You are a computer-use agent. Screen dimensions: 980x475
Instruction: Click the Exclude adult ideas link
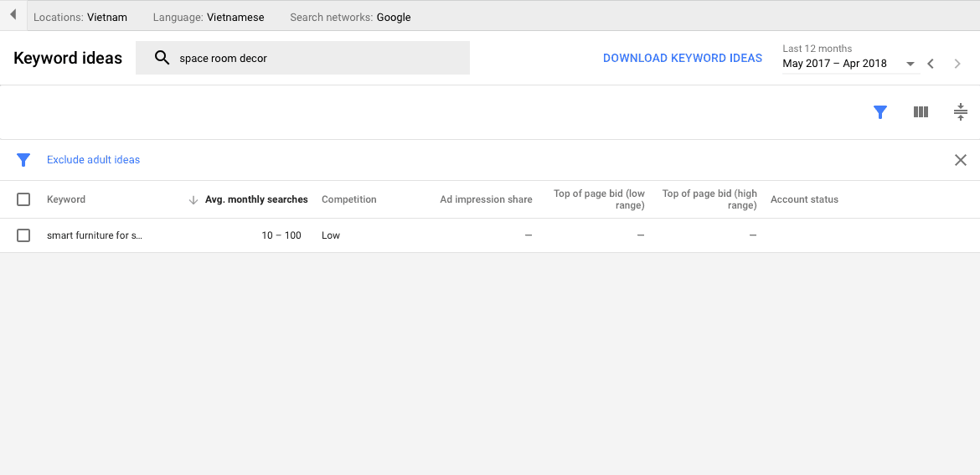click(93, 160)
